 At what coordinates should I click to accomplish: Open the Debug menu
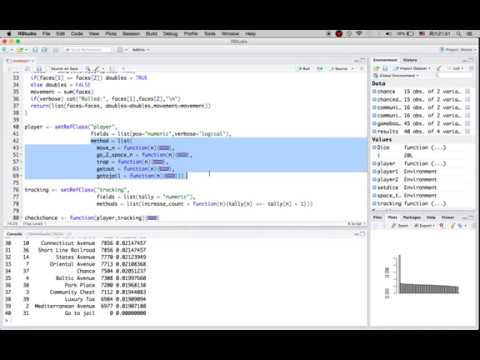click(170, 34)
